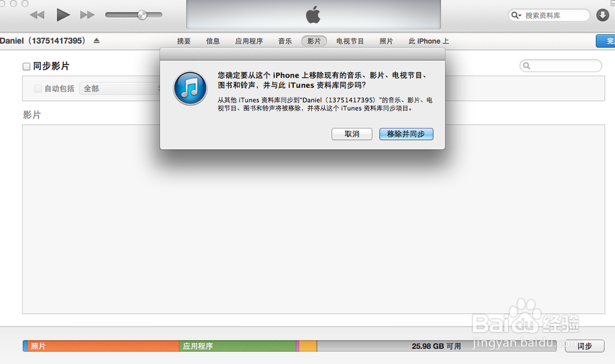This screenshot has height=364, width=615.
Task: Click the 影片 section heading
Action: (32, 115)
